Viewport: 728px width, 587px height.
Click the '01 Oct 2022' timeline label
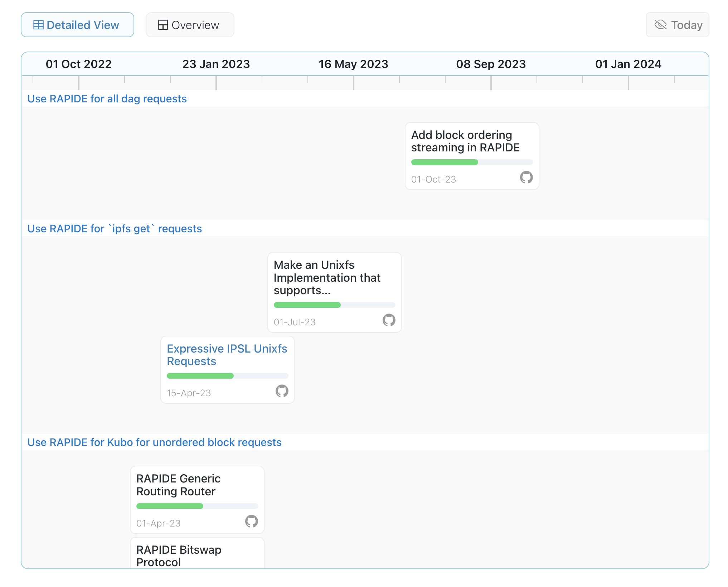coord(79,64)
